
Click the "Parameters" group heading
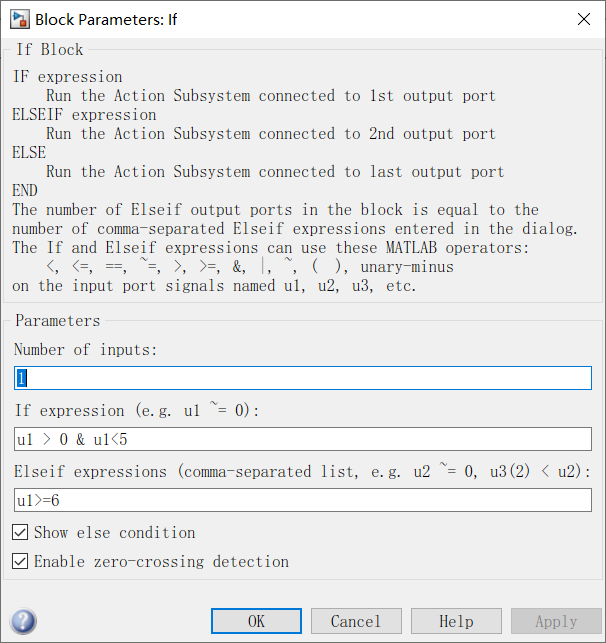click(x=57, y=321)
